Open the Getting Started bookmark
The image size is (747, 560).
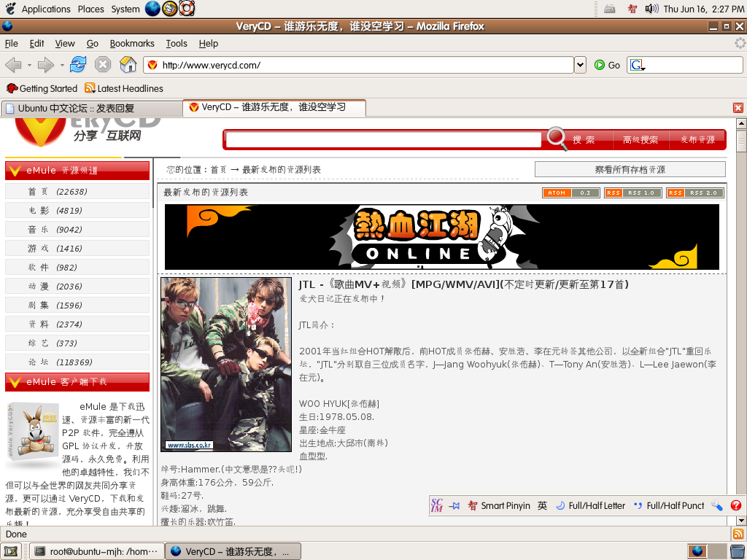click(42, 88)
